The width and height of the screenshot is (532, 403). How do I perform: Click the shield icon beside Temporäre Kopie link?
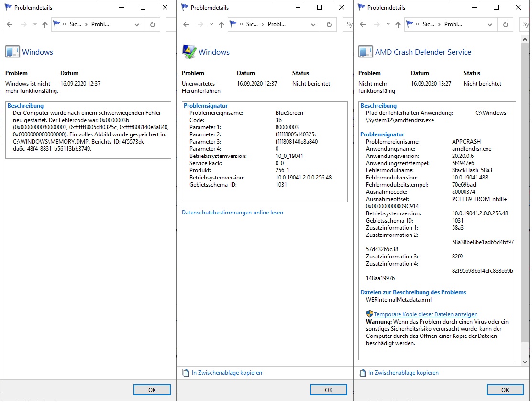[x=369, y=314]
